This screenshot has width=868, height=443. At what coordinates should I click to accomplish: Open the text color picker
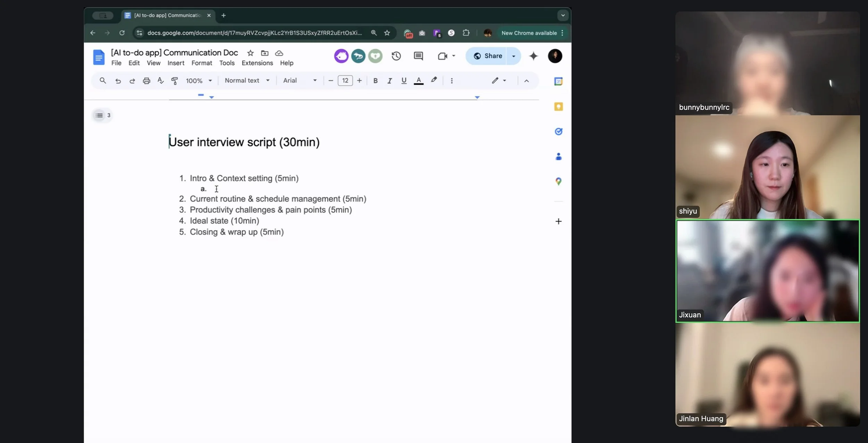[x=419, y=81]
